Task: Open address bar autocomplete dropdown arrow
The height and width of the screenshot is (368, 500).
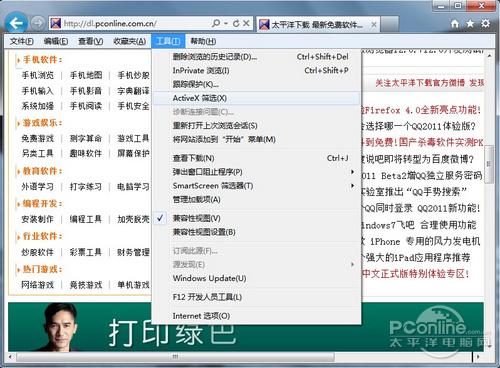Action: [226, 23]
